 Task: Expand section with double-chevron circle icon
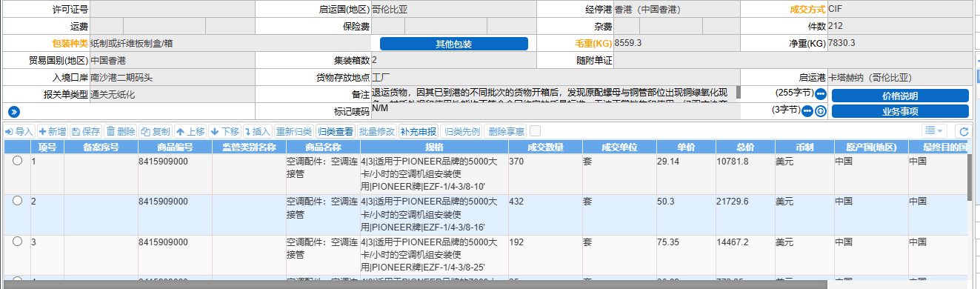tap(13, 111)
